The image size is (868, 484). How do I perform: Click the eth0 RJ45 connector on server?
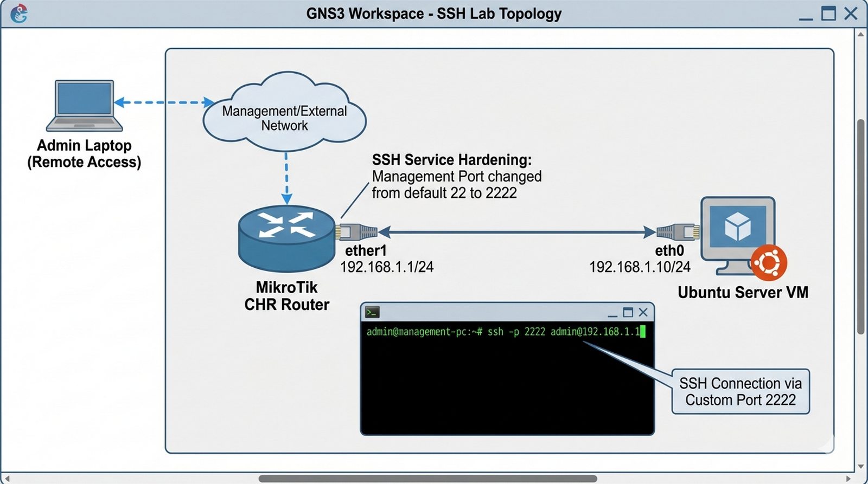pyautogui.click(x=678, y=232)
